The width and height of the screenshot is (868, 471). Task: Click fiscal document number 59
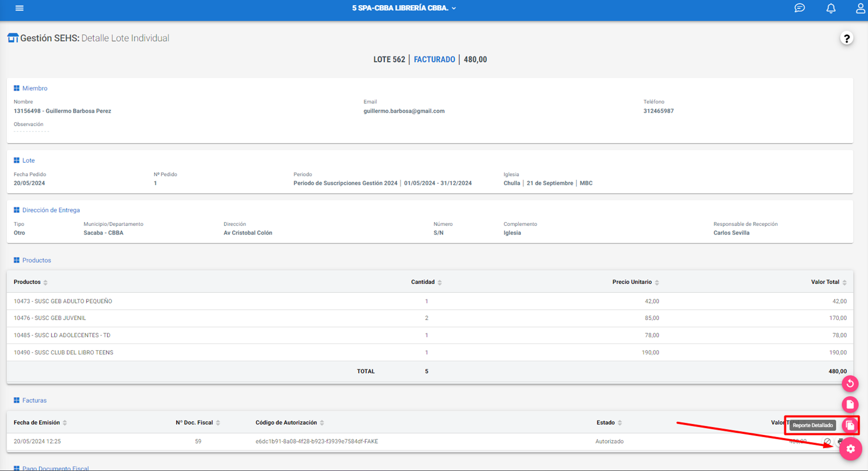[198, 442]
